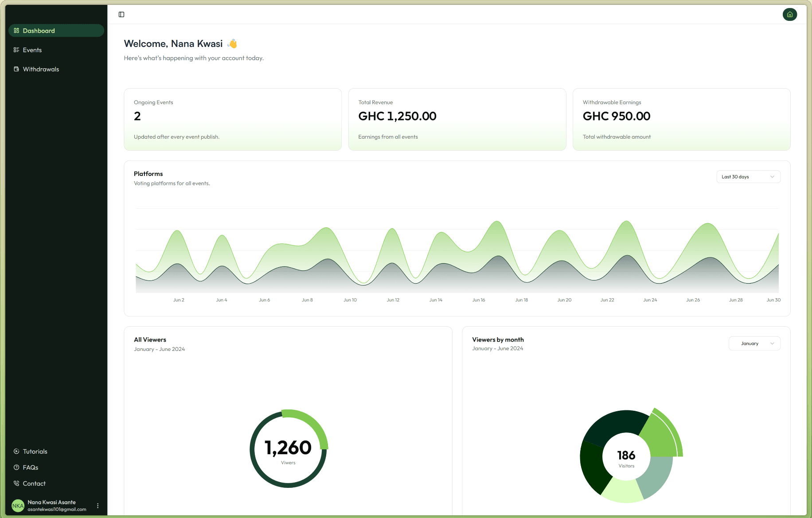The width and height of the screenshot is (812, 518).
Task: Click the Contact phone icon
Action: pyautogui.click(x=16, y=483)
